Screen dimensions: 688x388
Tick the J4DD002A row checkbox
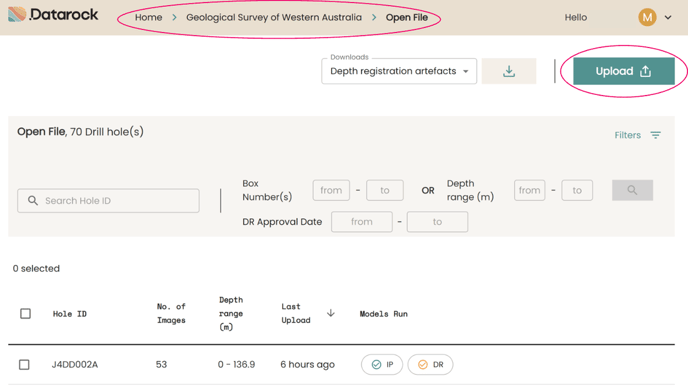point(24,365)
